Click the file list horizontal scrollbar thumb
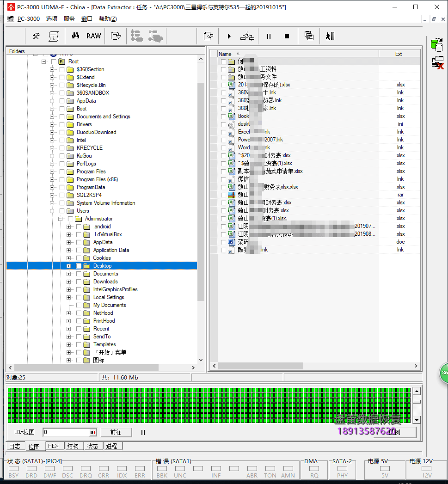This screenshot has width=448, height=484. 261,366
